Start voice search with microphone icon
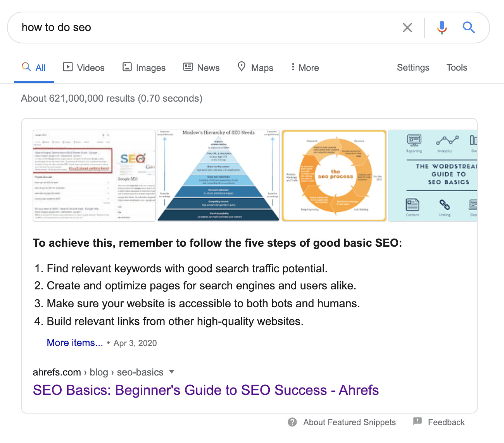This screenshot has height=443, width=504. point(442,28)
